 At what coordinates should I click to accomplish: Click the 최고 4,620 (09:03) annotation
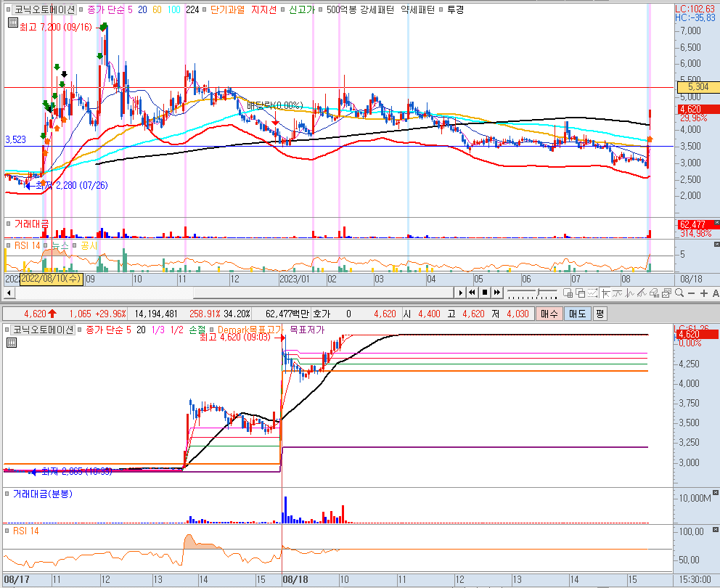235,337
